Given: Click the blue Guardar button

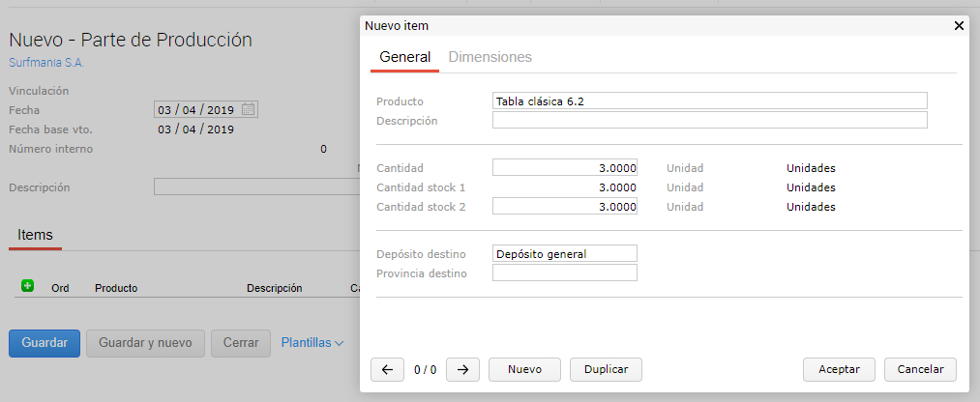Looking at the screenshot, I should pos(45,343).
